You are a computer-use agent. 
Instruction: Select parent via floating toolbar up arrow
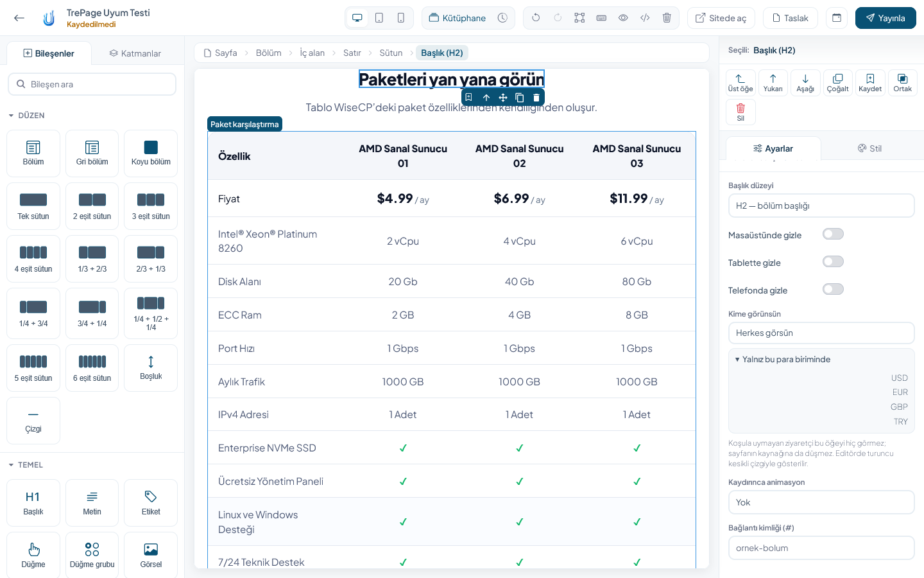(486, 98)
